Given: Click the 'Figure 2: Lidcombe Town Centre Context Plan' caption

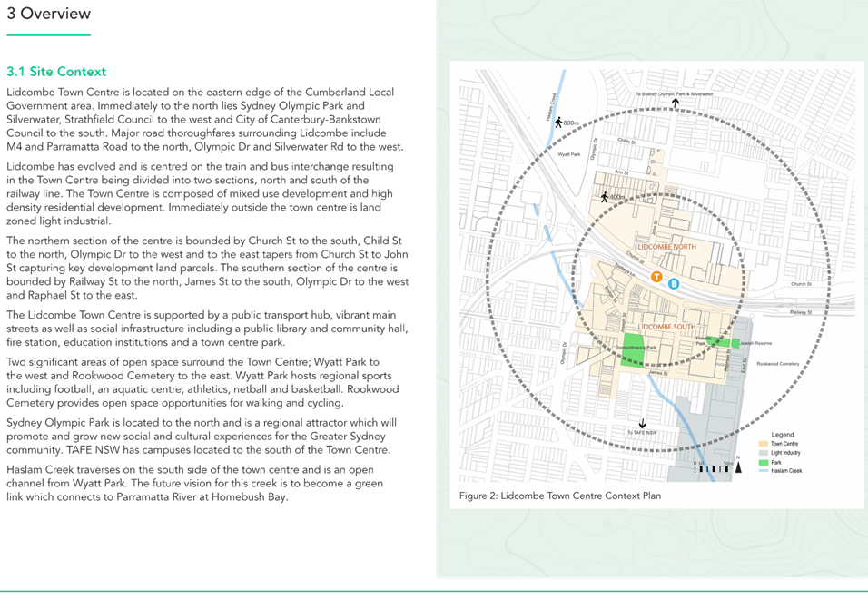Looking at the screenshot, I should pyautogui.click(x=560, y=496).
